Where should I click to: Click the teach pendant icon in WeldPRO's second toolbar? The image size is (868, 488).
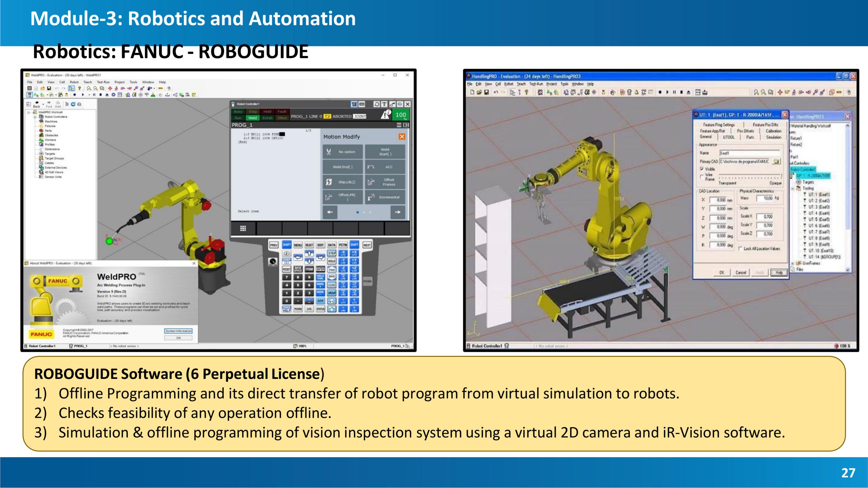pyautogui.click(x=29, y=95)
